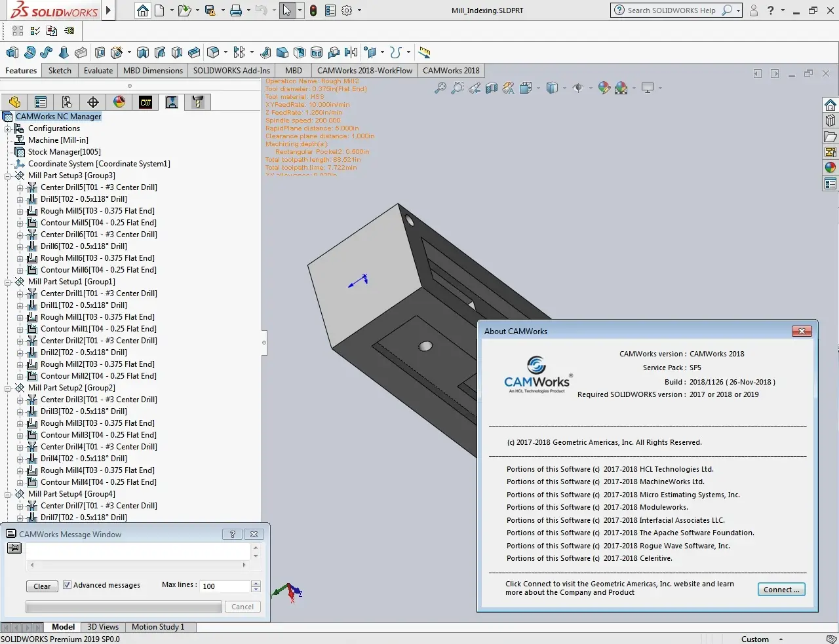Click the Cancel button in Message Window
Screen dimensions: 839x644
click(243, 607)
